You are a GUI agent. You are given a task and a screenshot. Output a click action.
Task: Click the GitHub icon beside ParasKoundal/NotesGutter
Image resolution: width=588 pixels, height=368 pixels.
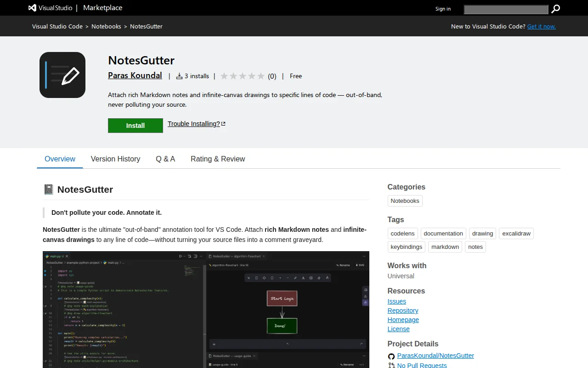click(x=391, y=356)
